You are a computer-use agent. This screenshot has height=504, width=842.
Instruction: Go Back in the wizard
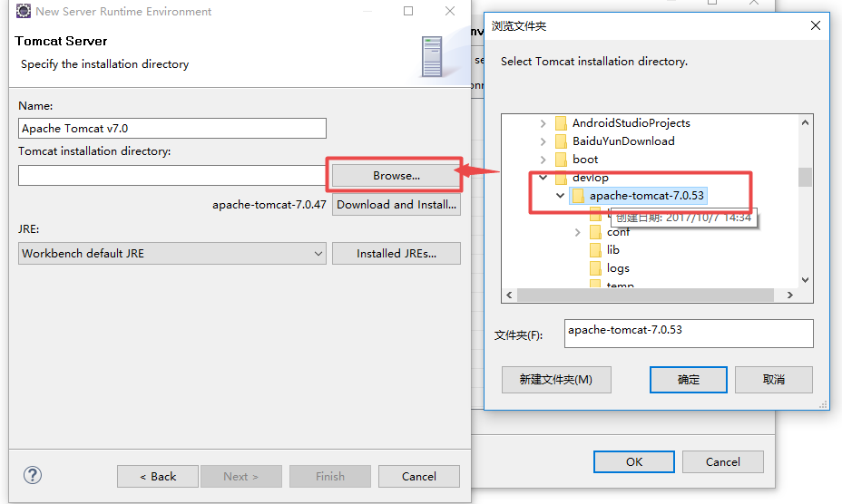click(x=158, y=476)
